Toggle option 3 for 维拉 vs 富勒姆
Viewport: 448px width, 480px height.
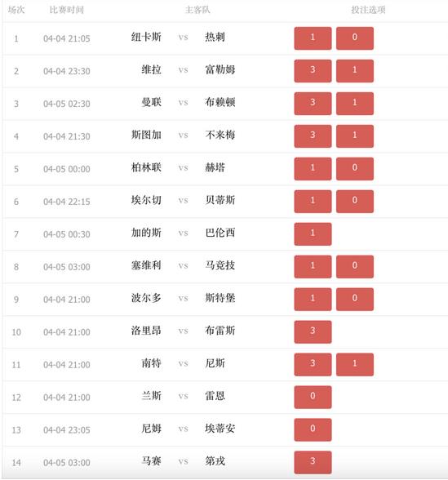(313, 71)
